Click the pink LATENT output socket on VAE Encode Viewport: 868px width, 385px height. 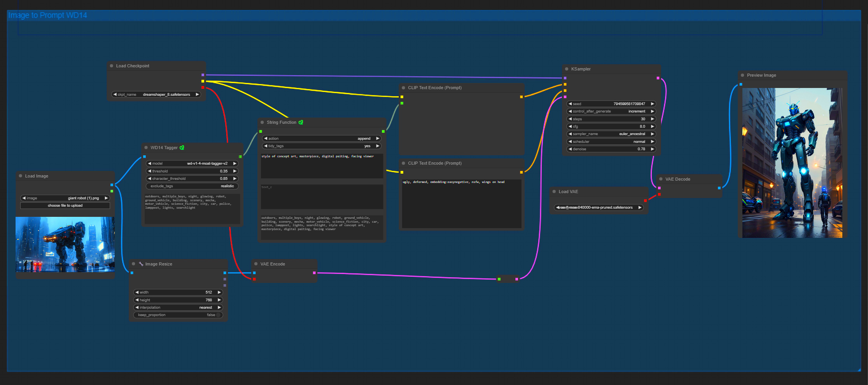click(314, 273)
